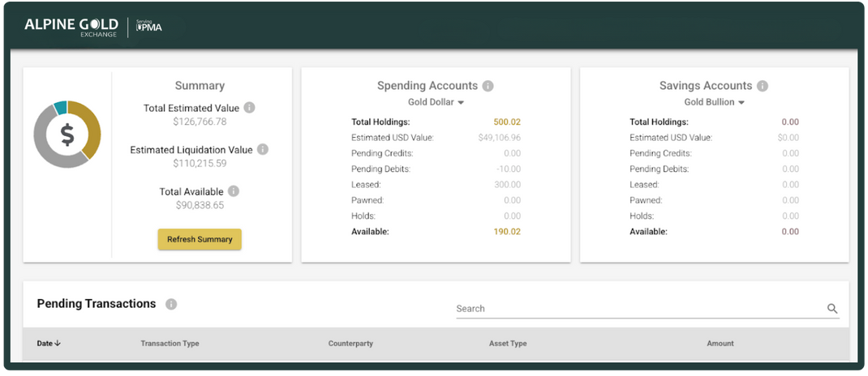Sort by Asset Type column header

point(508,344)
